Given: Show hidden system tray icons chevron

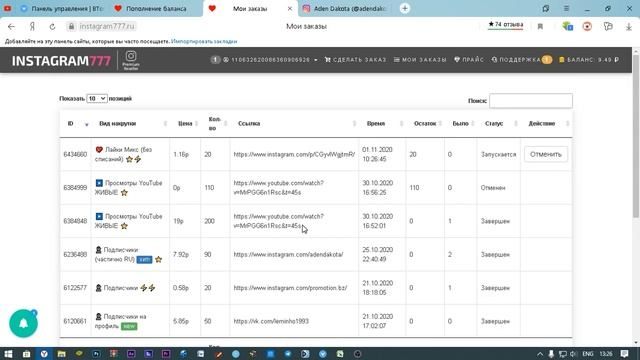Looking at the screenshot, I should (x=540, y=354).
